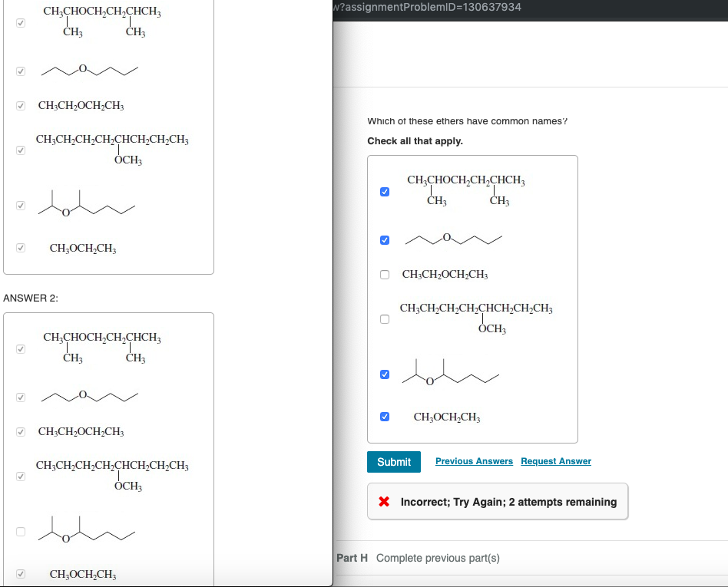Uncheck the topmost answer checkbox in left panel
The width and height of the screenshot is (728, 587).
pos(20,23)
